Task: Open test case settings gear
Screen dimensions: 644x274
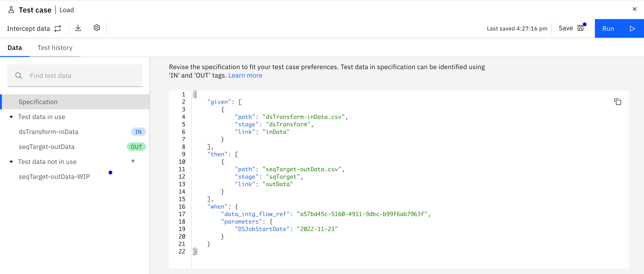Action: 97,28
